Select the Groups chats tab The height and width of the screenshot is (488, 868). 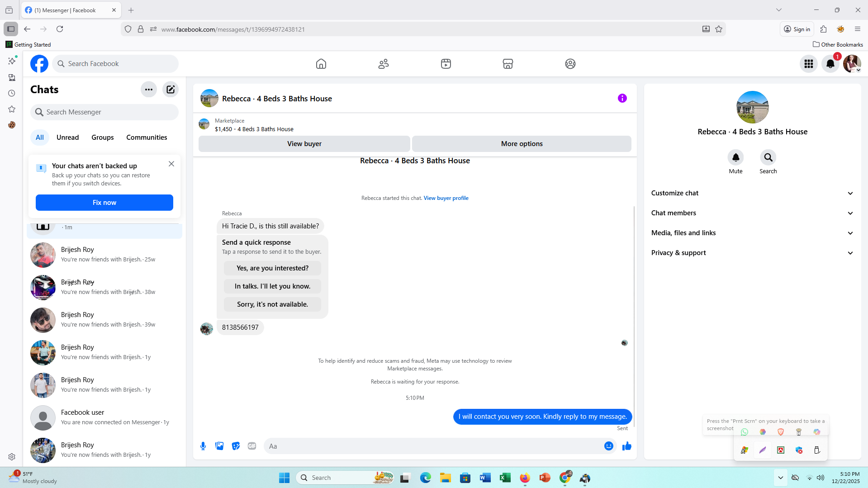[x=103, y=137]
